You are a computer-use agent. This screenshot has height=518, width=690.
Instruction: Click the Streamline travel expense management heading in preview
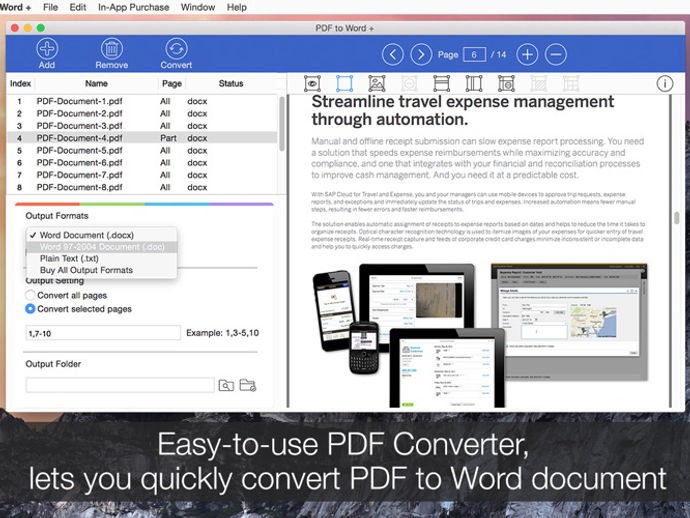pyautogui.click(x=462, y=110)
